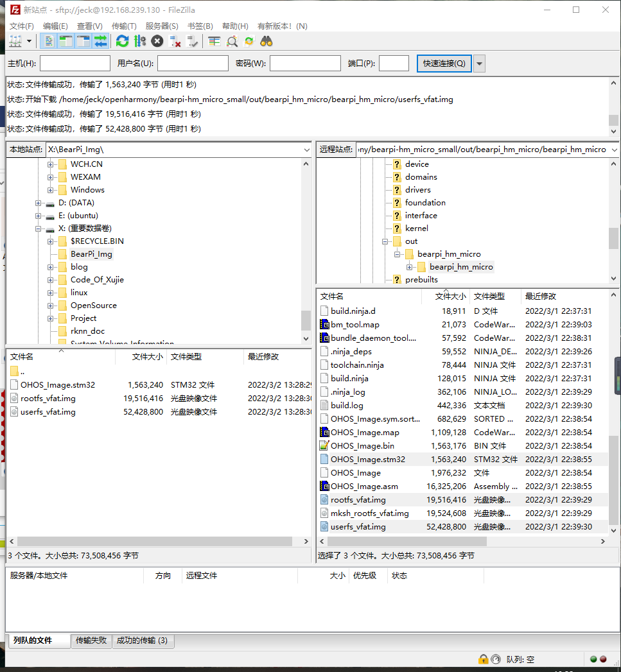Screen dimensions: 621x672
Task: Open the Site Manager icon
Action: (x=15, y=42)
